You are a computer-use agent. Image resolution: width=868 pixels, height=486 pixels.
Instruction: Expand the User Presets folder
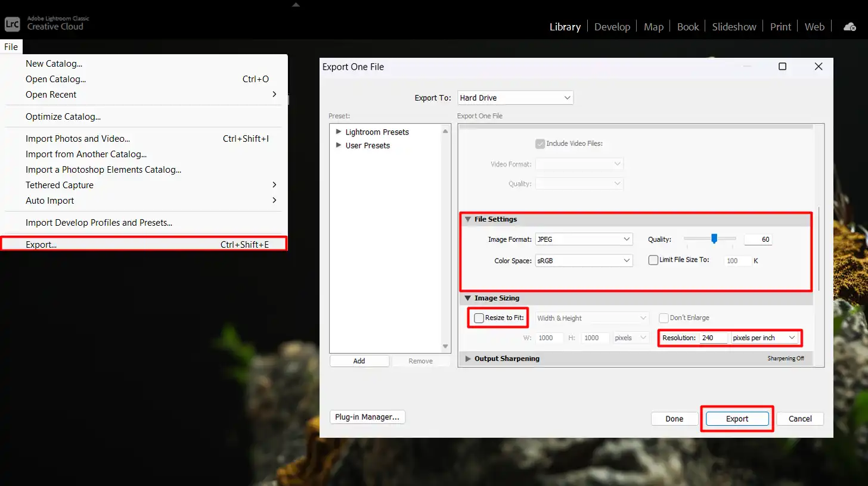339,145
